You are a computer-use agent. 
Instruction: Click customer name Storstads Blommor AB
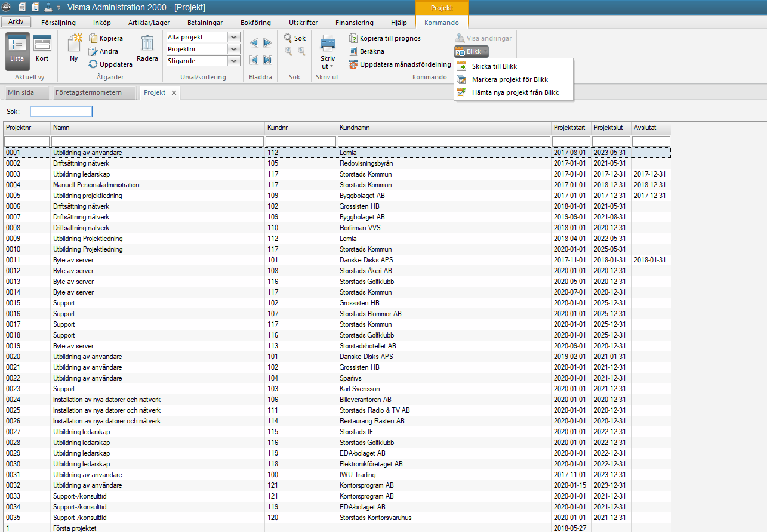click(370, 314)
